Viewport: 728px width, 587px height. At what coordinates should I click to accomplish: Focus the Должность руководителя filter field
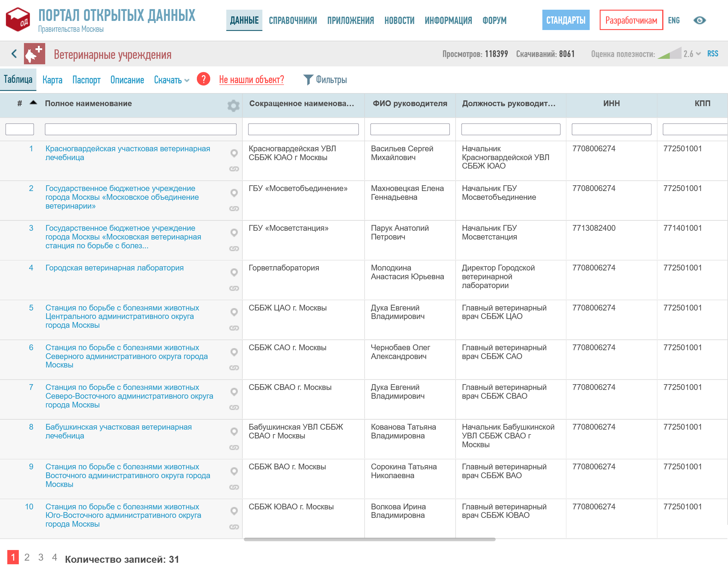click(x=511, y=129)
